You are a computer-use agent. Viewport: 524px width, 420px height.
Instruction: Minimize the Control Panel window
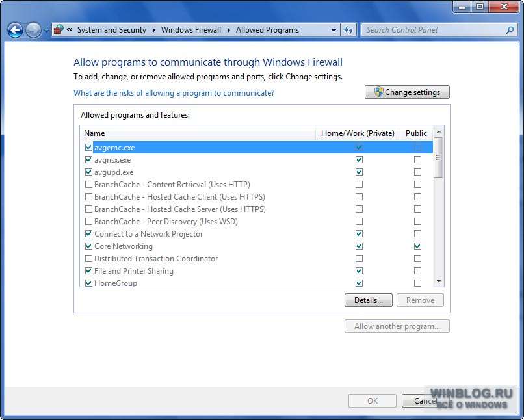pyautogui.click(x=462, y=7)
